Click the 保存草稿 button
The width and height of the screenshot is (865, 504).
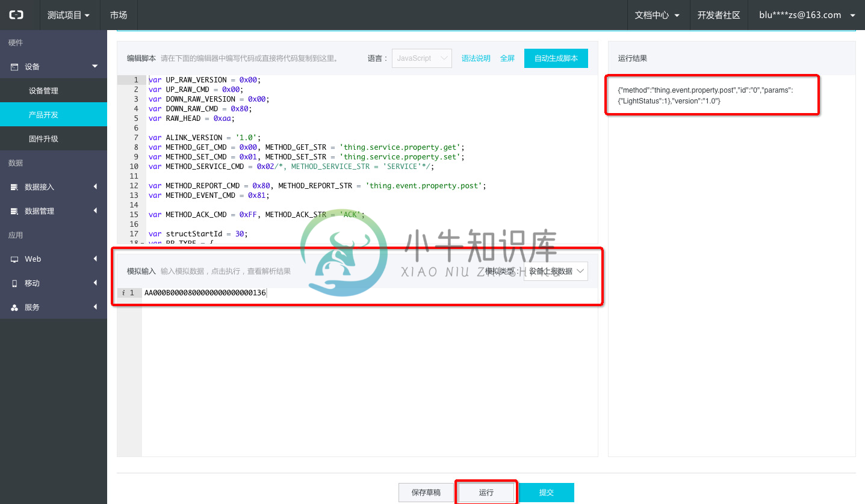426,493
